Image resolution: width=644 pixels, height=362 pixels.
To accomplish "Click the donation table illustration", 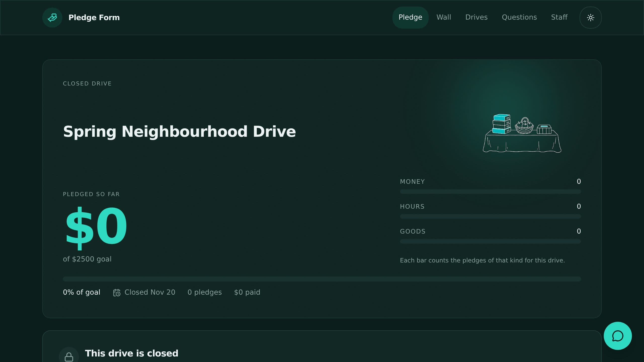I will point(522,133).
